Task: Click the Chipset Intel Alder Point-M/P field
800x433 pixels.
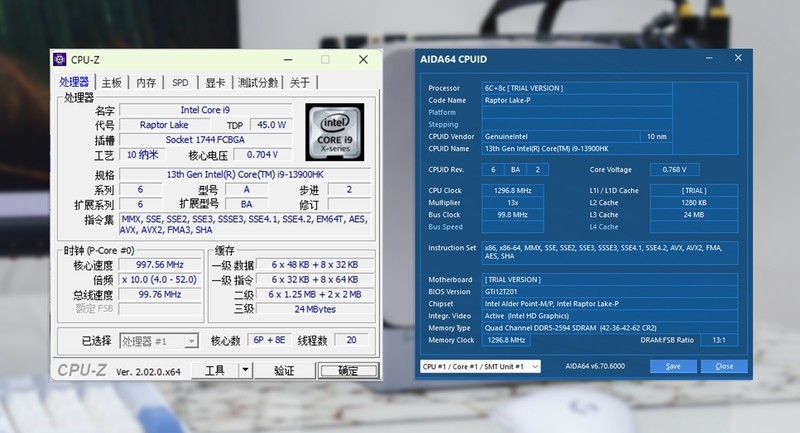Action: (610, 303)
